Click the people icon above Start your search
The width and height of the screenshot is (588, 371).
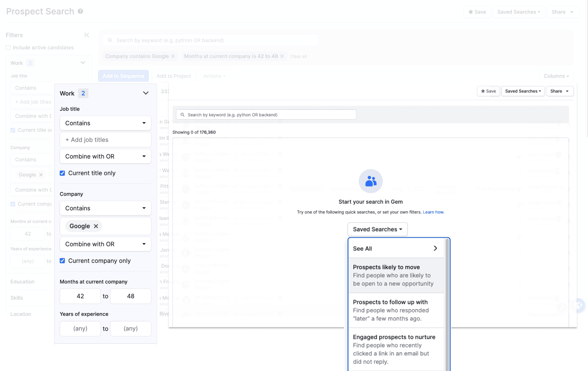click(371, 181)
